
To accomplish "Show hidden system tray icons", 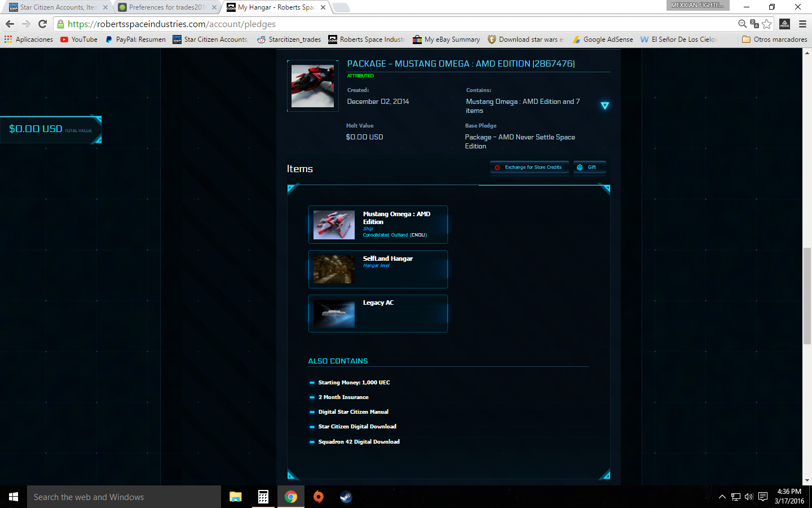I will pos(722,497).
